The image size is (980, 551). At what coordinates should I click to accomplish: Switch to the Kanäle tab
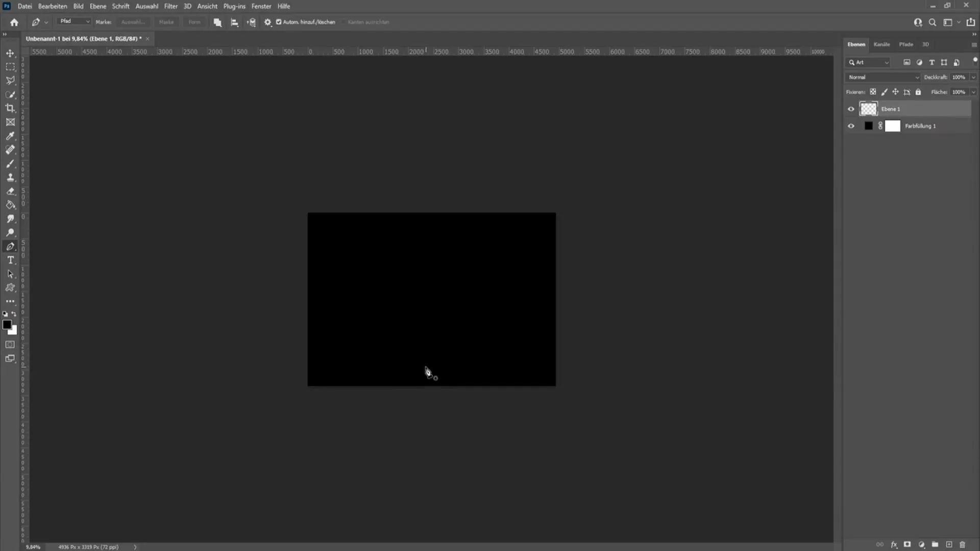(x=881, y=44)
